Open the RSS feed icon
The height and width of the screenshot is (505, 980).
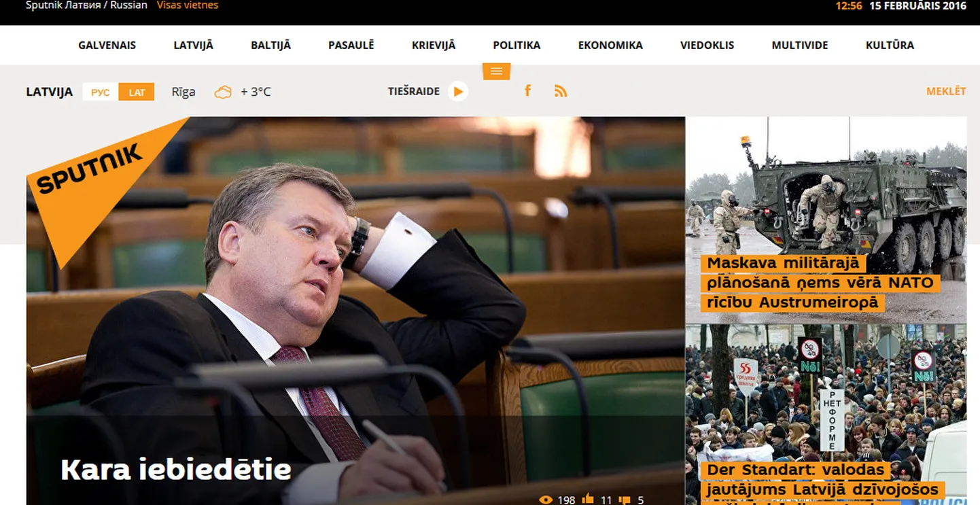(x=561, y=91)
